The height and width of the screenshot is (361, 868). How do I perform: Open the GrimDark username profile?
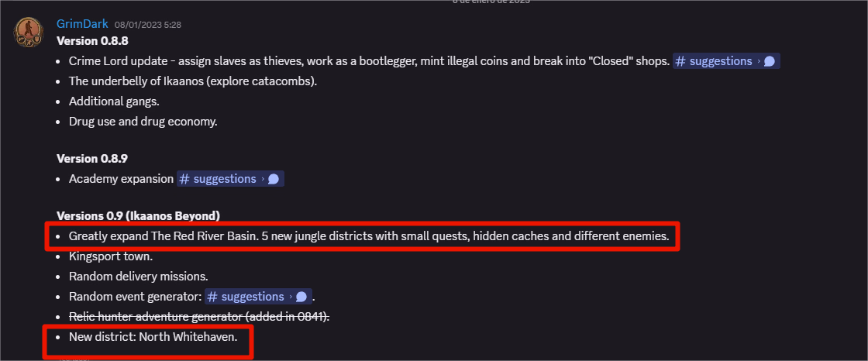click(82, 24)
